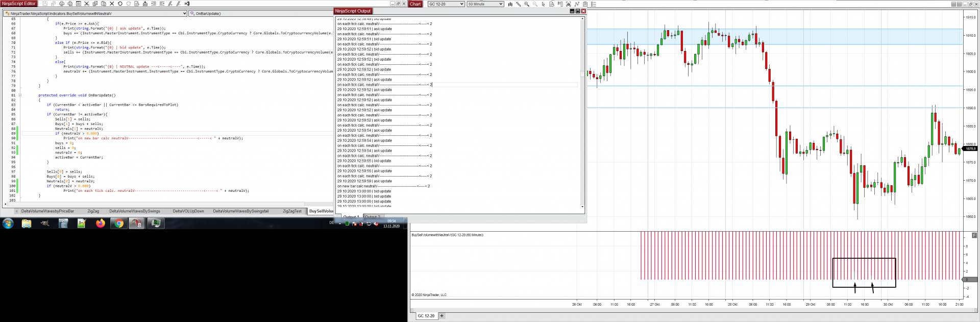
Task: Add a new chart tab with plus button
Action: point(442,316)
